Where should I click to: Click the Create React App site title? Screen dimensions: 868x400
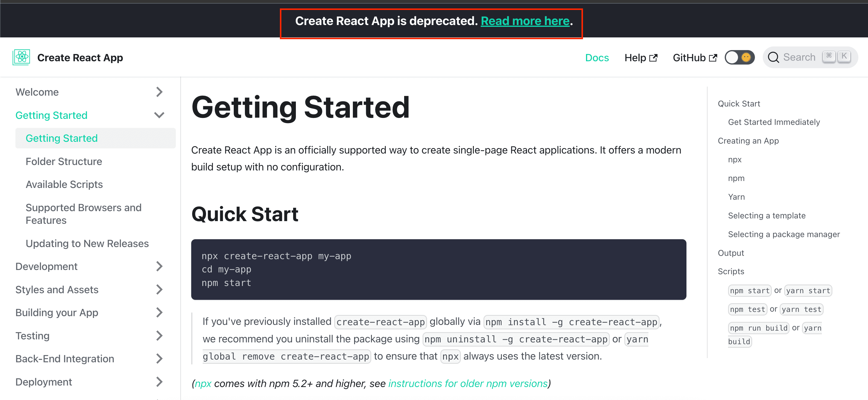80,58
